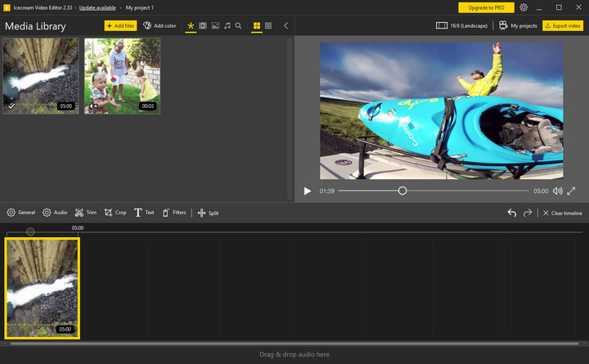Viewport: 589px width, 364px height.
Task: Switch media library to list view
Action: tap(268, 26)
